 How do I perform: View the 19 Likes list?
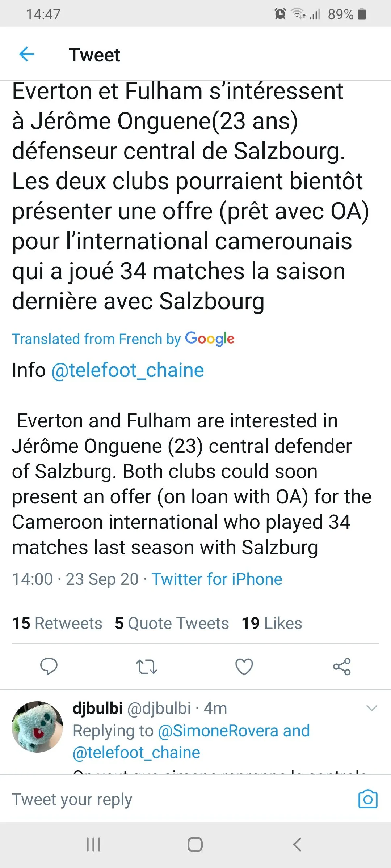point(272,623)
